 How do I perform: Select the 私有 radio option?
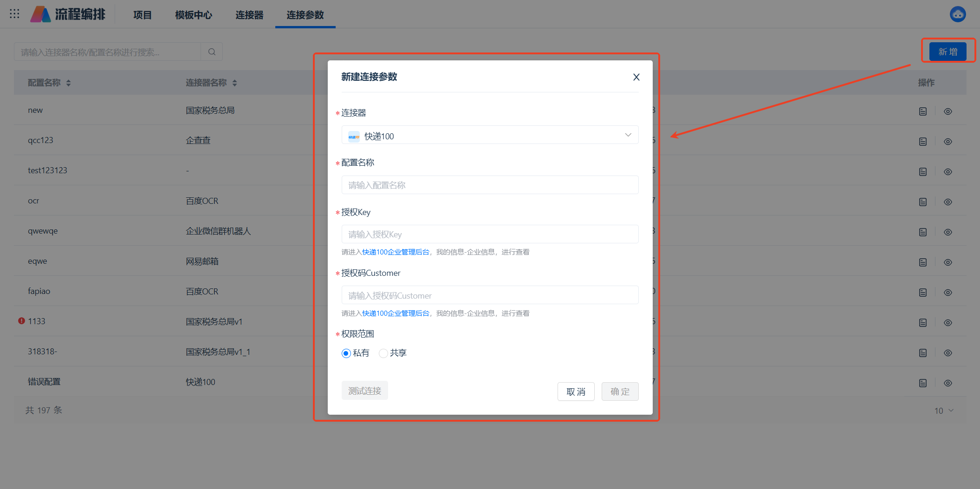pyautogui.click(x=346, y=353)
